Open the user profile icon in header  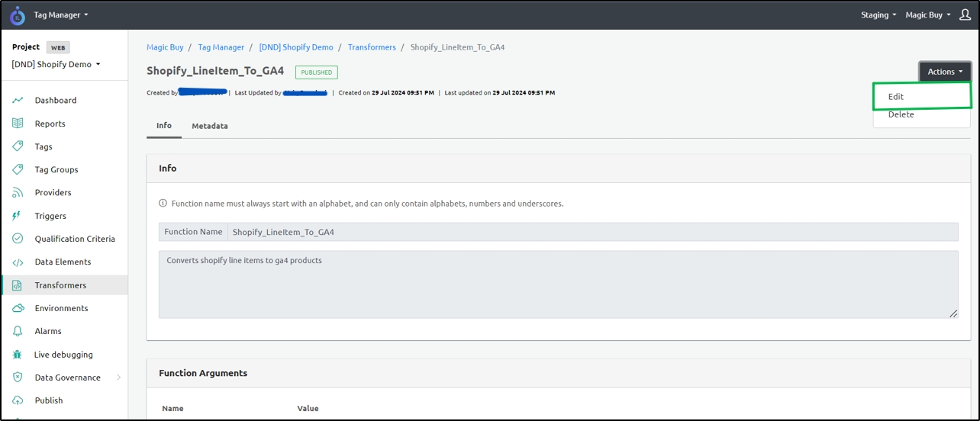[965, 14]
